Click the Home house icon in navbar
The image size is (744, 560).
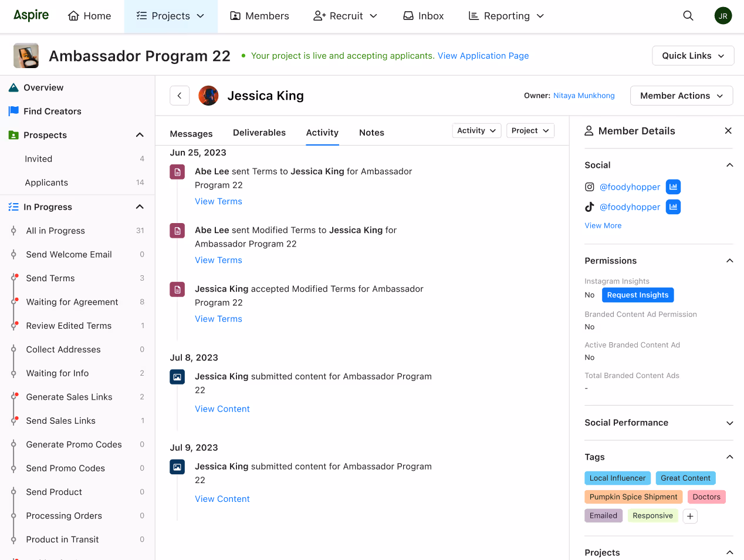(73, 16)
